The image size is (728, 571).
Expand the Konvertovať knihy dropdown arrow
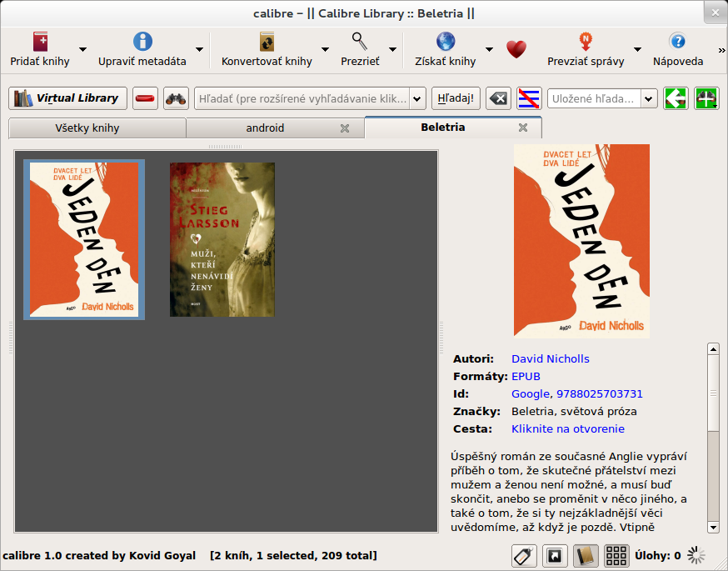click(325, 49)
